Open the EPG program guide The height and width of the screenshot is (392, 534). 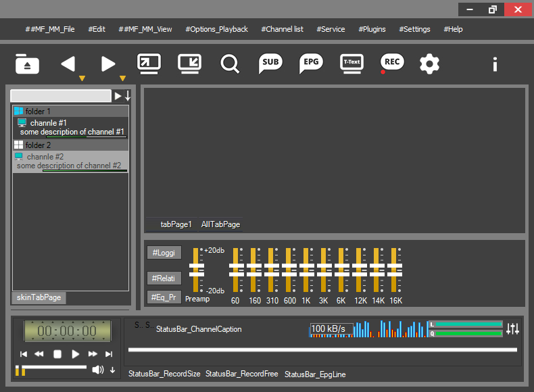(311, 63)
